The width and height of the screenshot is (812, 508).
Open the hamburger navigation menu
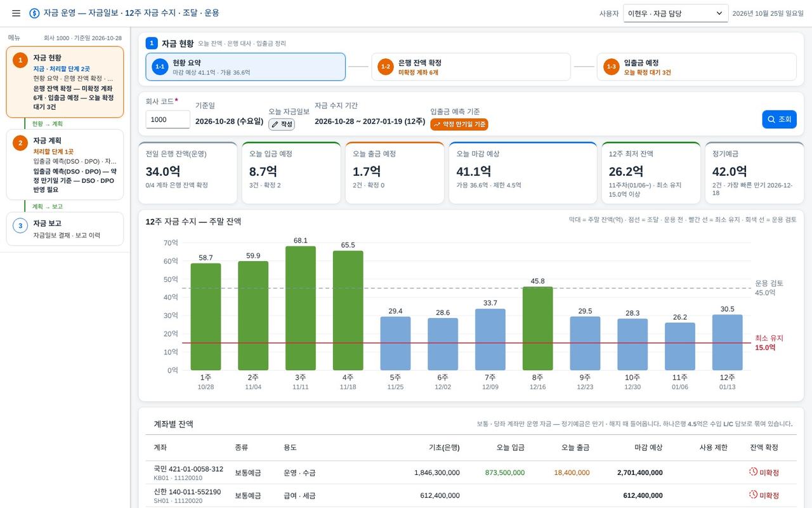click(16, 13)
